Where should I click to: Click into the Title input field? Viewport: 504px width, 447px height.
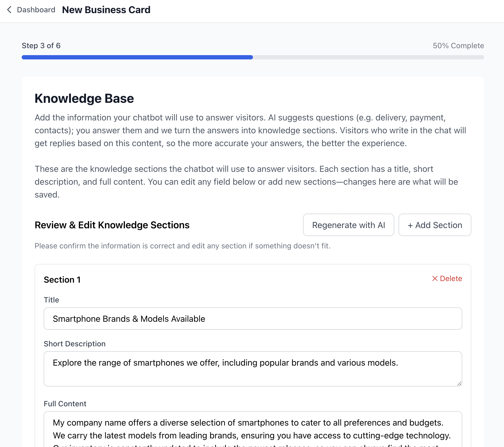[x=253, y=319]
